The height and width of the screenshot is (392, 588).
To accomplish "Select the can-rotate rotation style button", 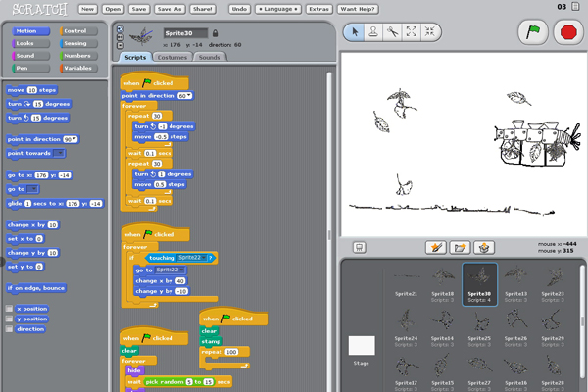I will click(120, 29).
